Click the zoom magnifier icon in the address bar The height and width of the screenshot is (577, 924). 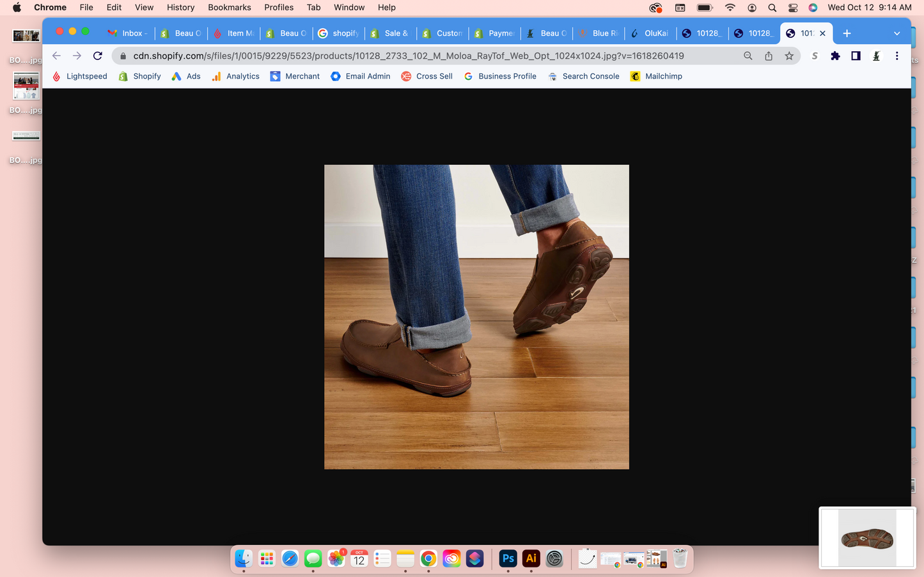point(748,56)
